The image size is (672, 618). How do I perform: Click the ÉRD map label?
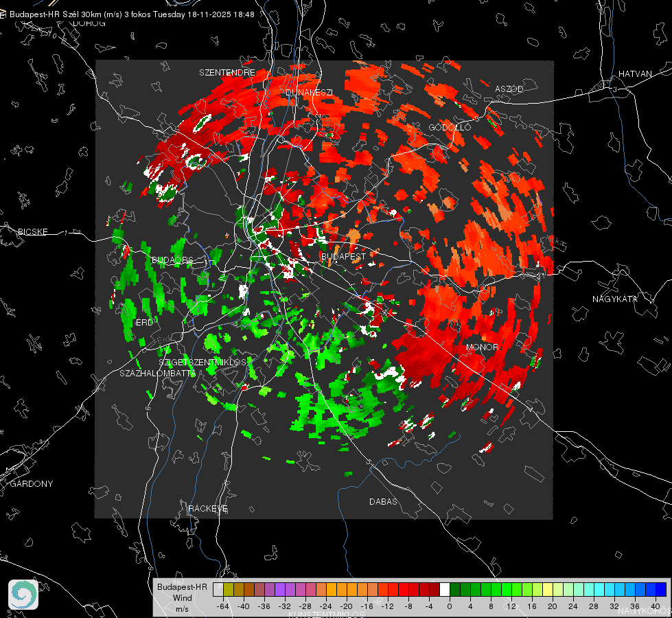[x=144, y=323]
